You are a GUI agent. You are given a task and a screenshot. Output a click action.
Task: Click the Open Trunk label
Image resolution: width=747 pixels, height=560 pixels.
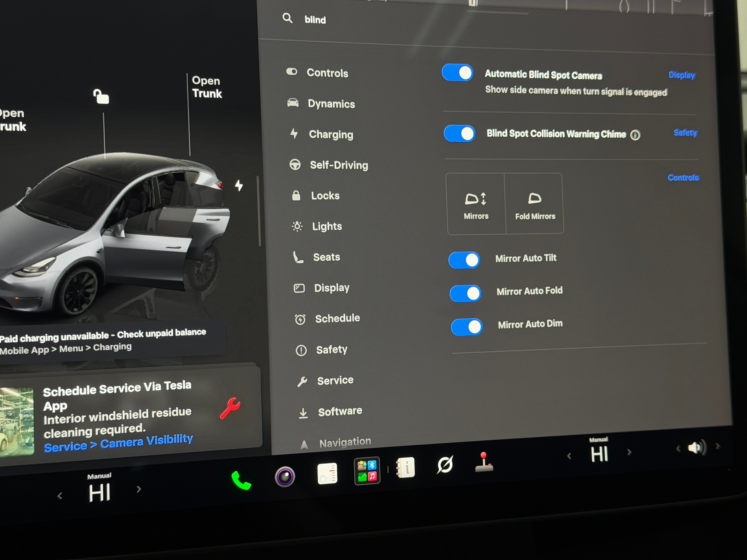(207, 87)
